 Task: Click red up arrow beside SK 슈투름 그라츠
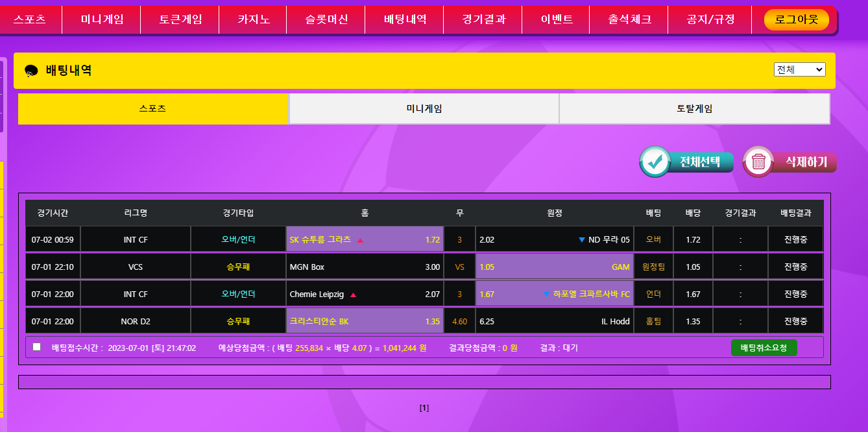point(361,240)
